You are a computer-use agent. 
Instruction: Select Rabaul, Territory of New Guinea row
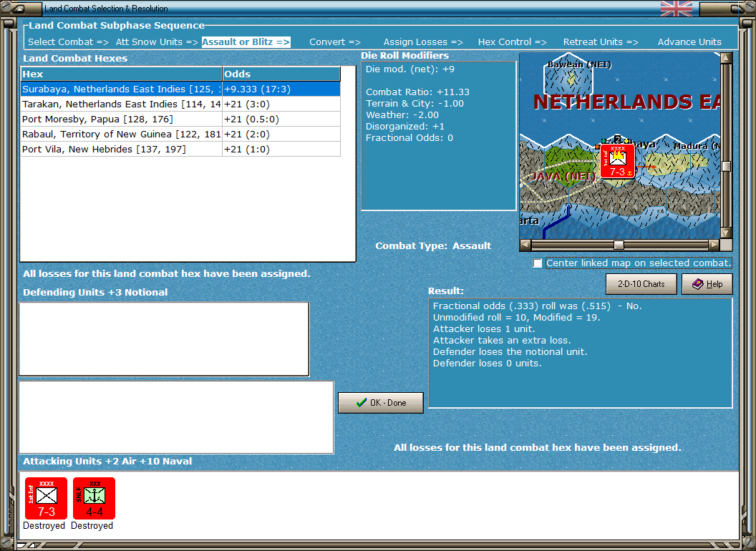pos(180,134)
